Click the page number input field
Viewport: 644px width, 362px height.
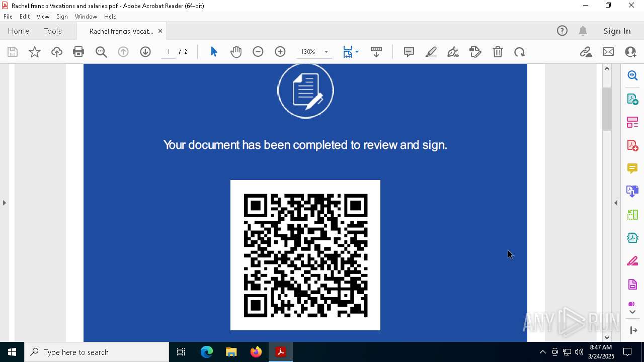tap(168, 52)
